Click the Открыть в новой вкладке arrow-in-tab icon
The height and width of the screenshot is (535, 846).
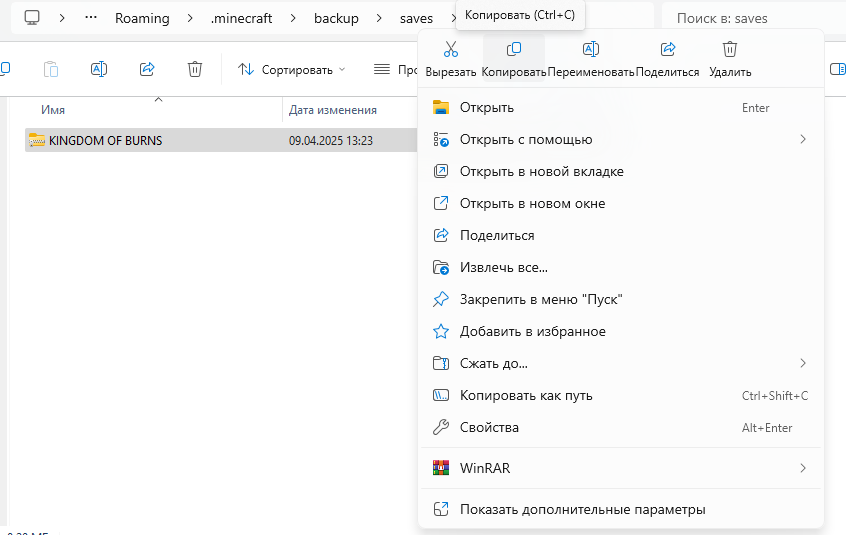(x=441, y=172)
